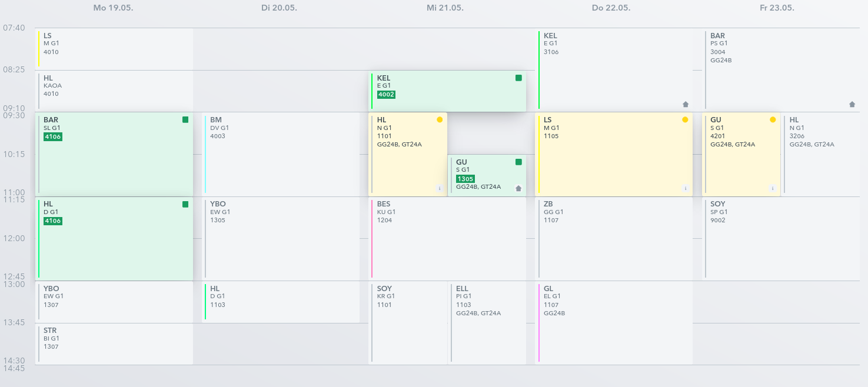Click highlighted room 1305 in GU lesson

[465, 179]
